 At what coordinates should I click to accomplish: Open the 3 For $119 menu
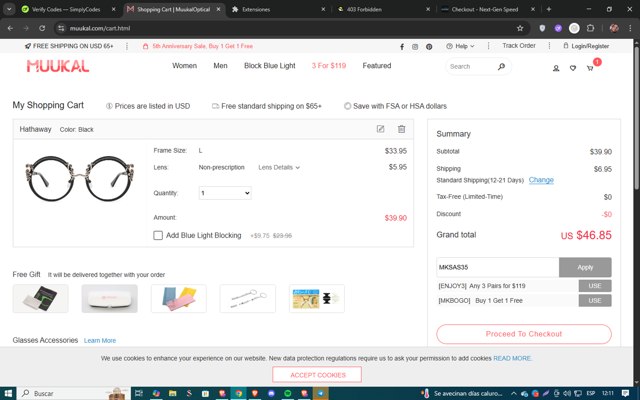pyautogui.click(x=329, y=66)
